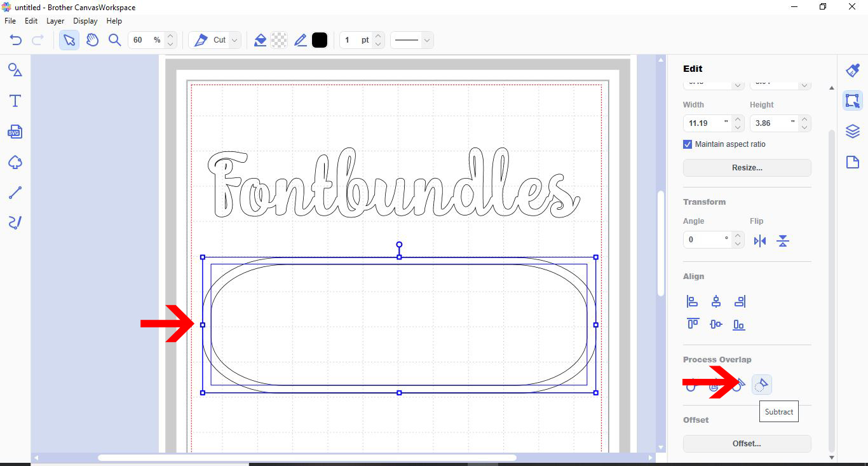Viewport: 868px width, 466px height.
Task: Activate the Select arrow tool
Action: tap(69, 40)
